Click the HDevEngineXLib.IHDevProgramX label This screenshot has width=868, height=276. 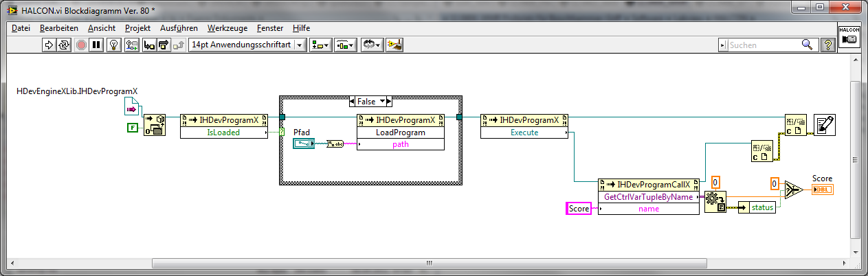[x=77, y=91]
